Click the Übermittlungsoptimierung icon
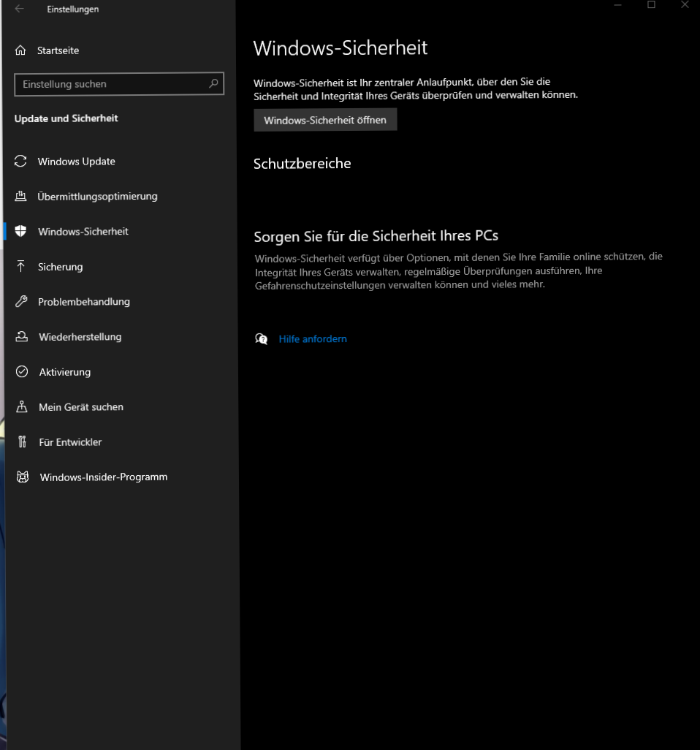This screenshot has height=750, width=700. click(x=20, y=196)
